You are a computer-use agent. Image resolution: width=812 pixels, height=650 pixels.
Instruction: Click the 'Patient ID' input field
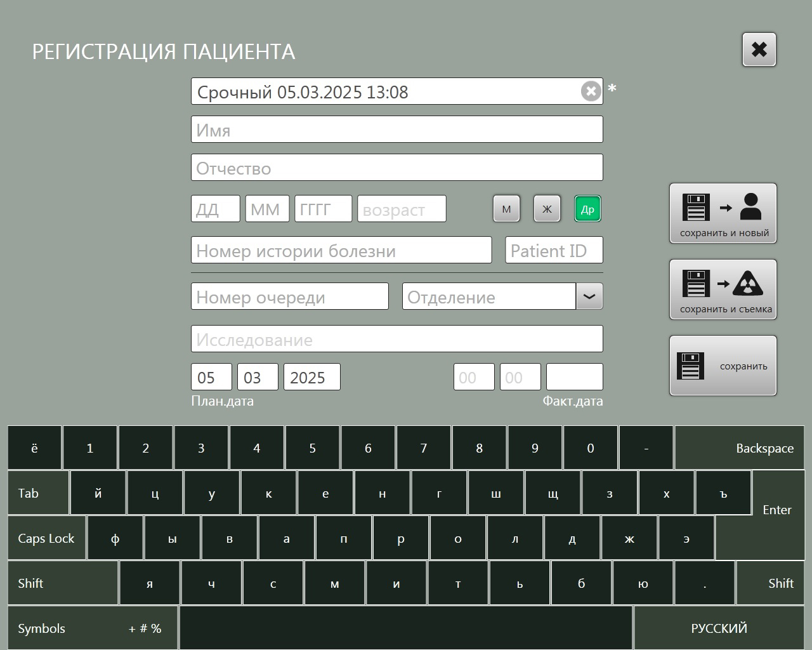point(553,250)
